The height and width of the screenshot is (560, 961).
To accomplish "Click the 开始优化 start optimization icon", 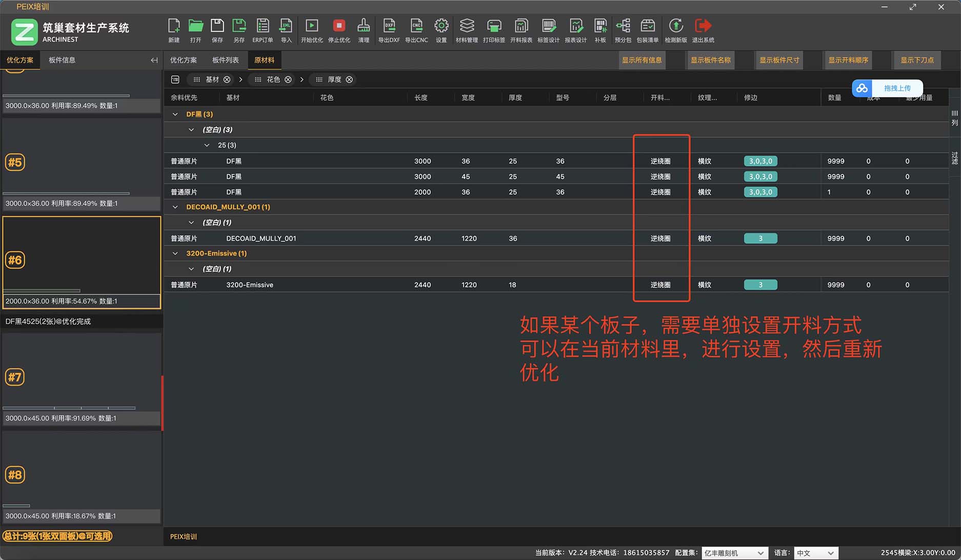I will [x=311, y=30].
